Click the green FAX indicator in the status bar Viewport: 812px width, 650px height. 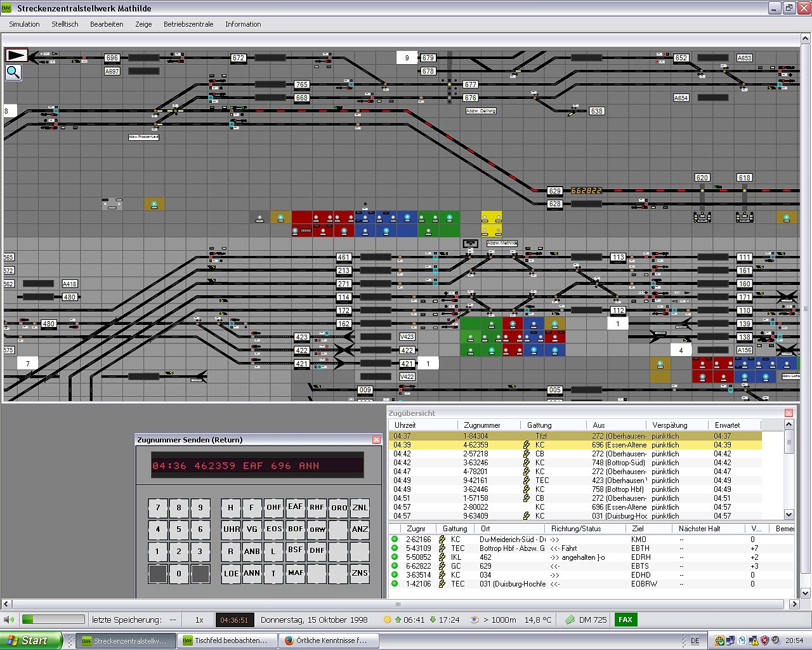click(625, 620)
